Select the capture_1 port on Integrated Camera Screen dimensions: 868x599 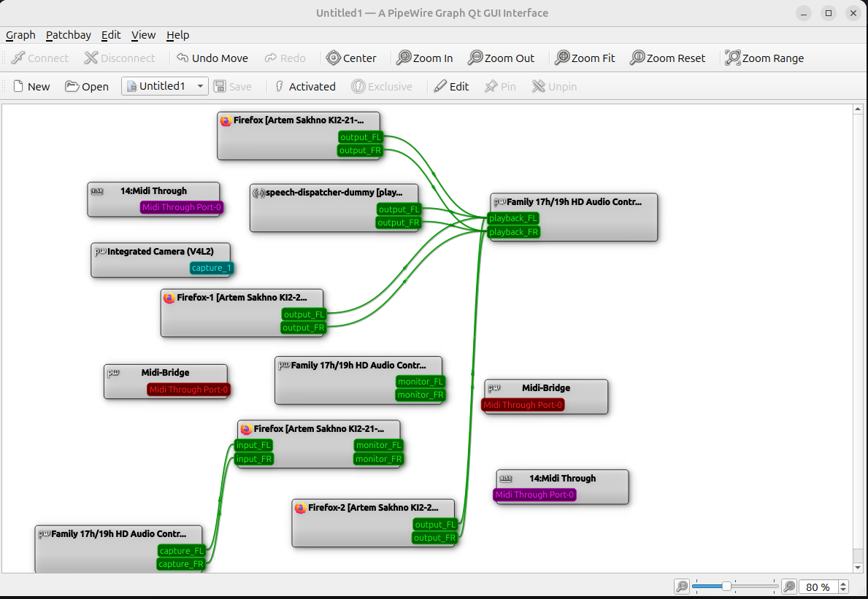pyautogui.click(x=211, y=268)
